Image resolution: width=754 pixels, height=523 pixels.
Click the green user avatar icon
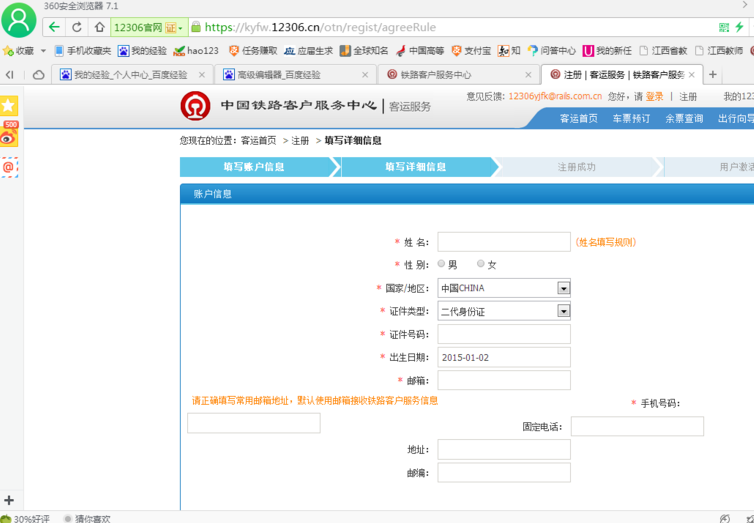(19, 20)
